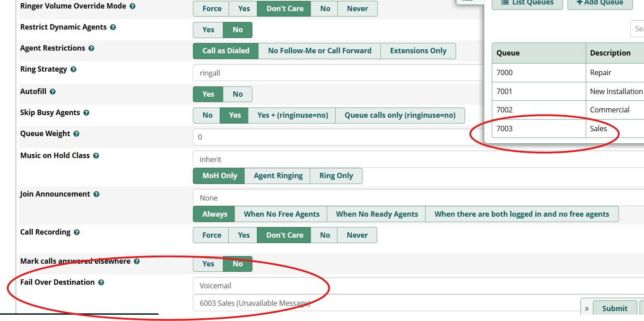This screenshot has height=321, width=644.
Task: Click the Add Queue button
Action: click(x=600, y=3)
